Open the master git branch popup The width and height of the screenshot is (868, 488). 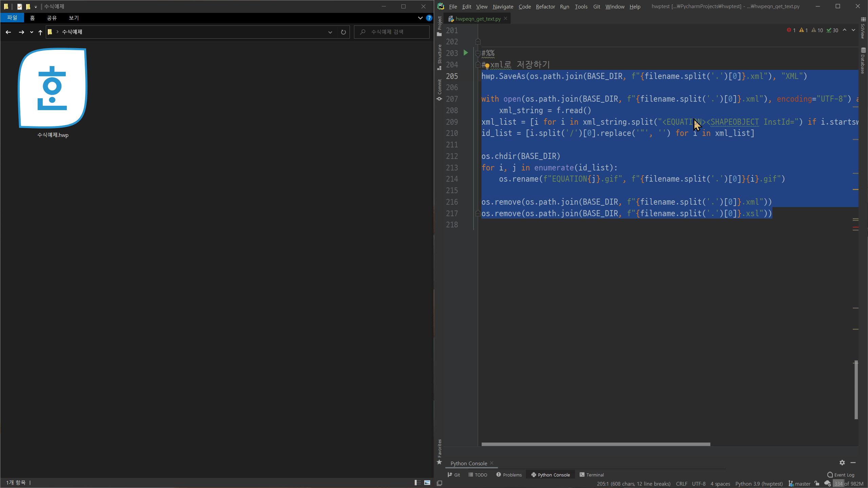click(x=800, y=484)
